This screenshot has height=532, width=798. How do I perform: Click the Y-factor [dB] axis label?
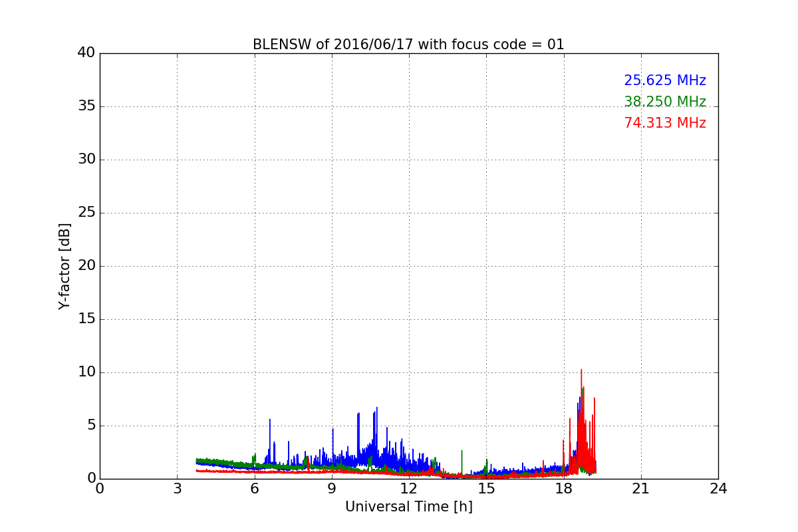pos(65,266)
